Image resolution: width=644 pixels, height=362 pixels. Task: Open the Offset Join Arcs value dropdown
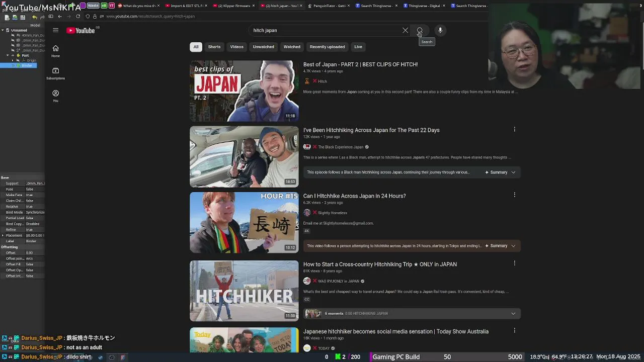[35, 258]
